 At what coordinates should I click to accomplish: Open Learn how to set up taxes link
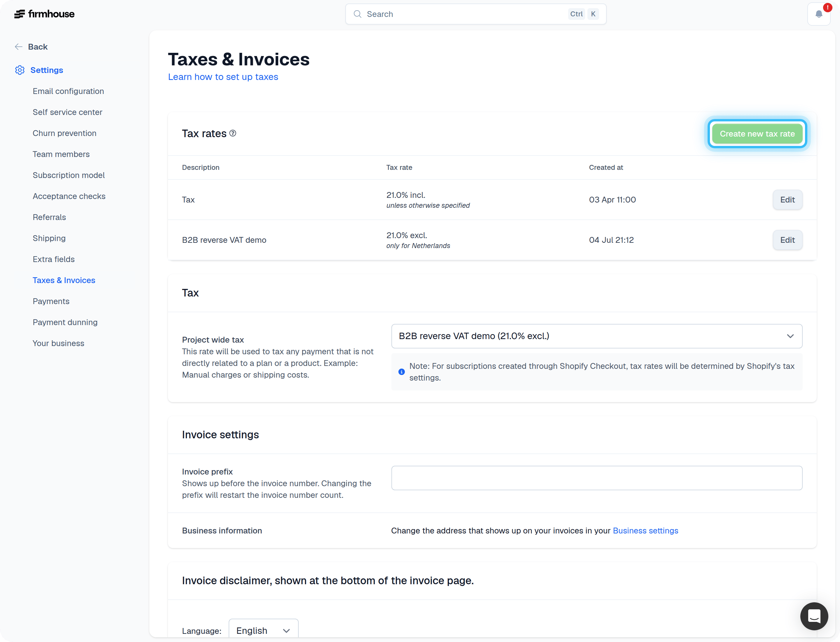click(223, 77)
